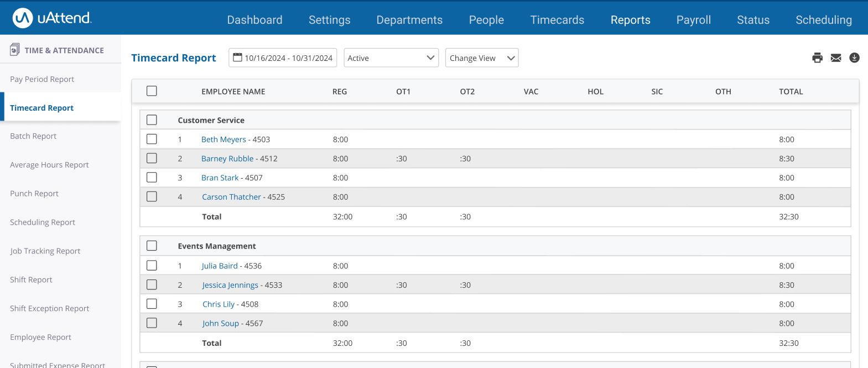The image size is (868, 368).
Task: Open Average Hours Report
Action: tap(49, 165)
